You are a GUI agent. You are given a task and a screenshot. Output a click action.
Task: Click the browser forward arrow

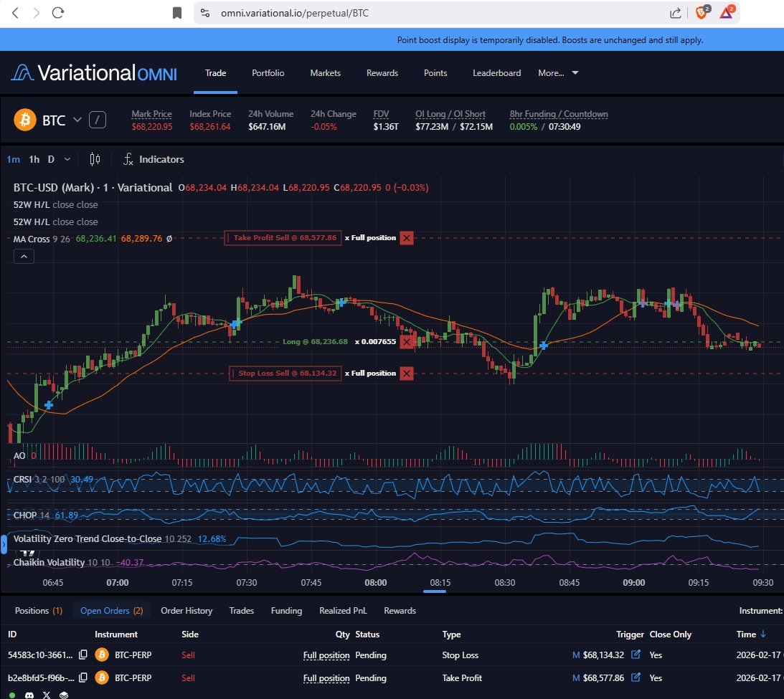tap(36, 13)
